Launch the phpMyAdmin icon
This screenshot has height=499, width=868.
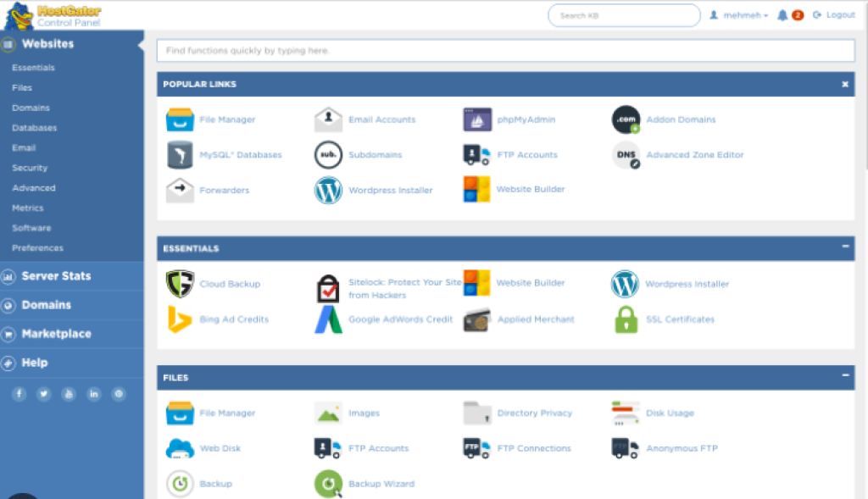coord(477,119)
